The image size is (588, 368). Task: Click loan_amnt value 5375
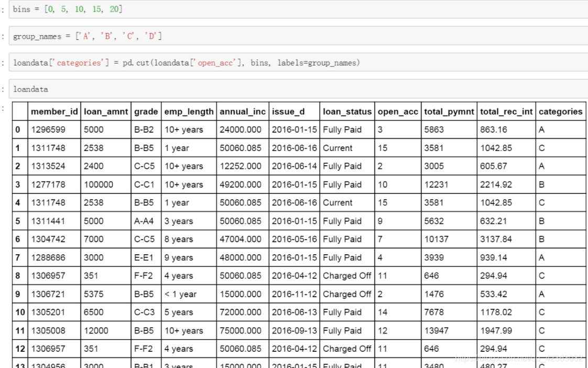point(93,294)
